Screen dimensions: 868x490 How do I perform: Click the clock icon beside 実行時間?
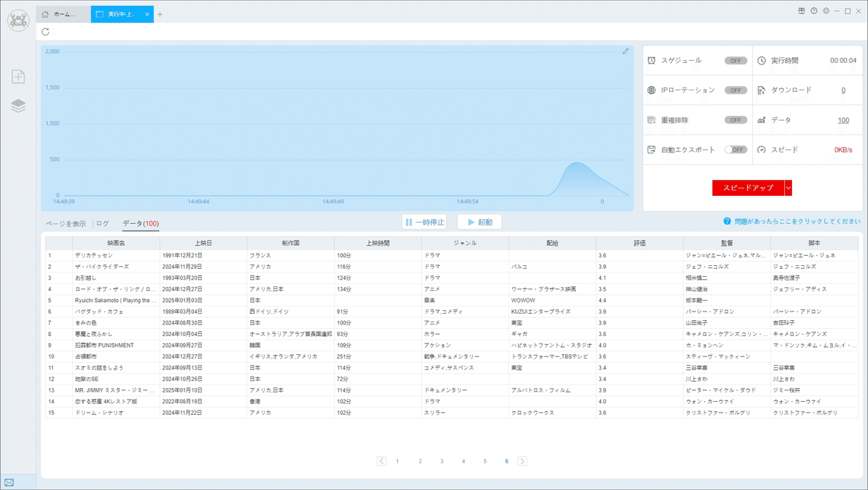tap(762, 61)
